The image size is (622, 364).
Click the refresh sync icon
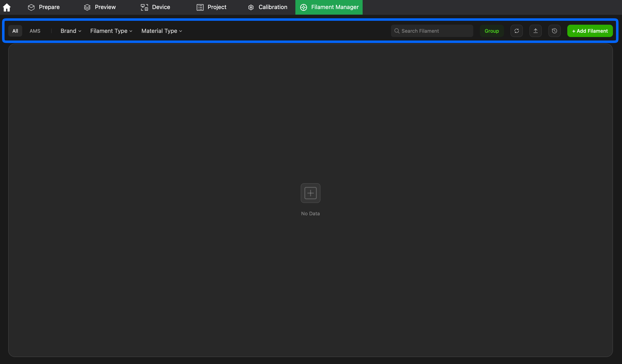517,31
